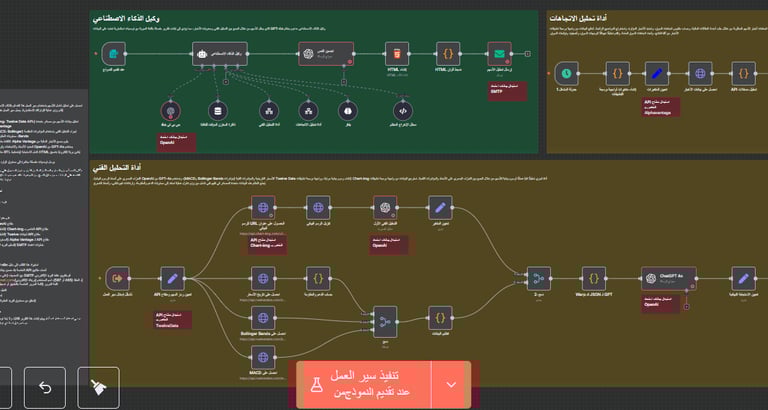Open the curly-brace code node after the first merge node

(440, 318)
